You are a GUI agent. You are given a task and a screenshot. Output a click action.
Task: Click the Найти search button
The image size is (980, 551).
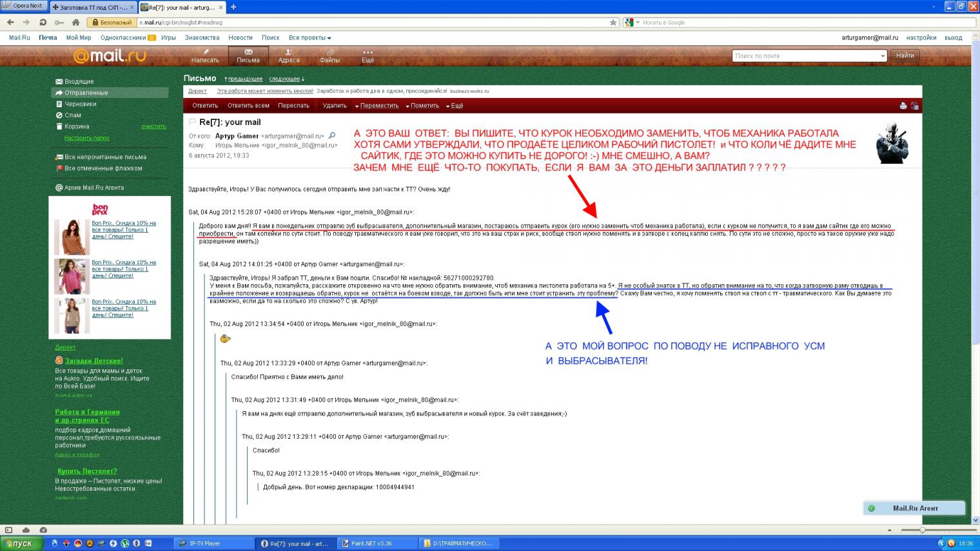[x=905, y=56]
